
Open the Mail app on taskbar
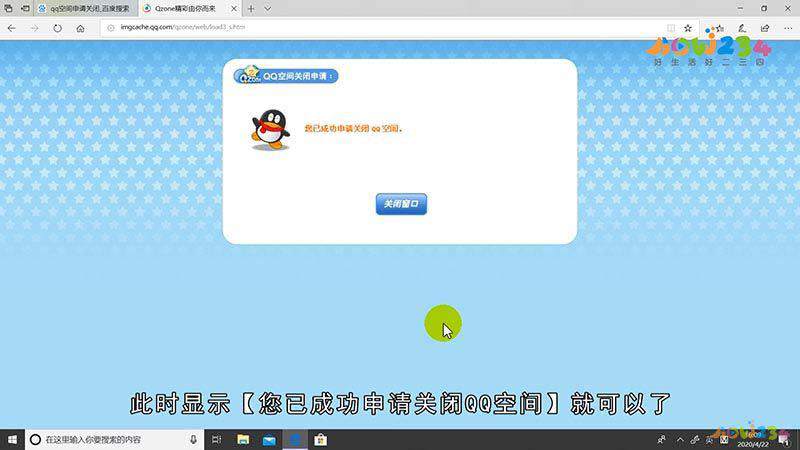coord(269,439)
